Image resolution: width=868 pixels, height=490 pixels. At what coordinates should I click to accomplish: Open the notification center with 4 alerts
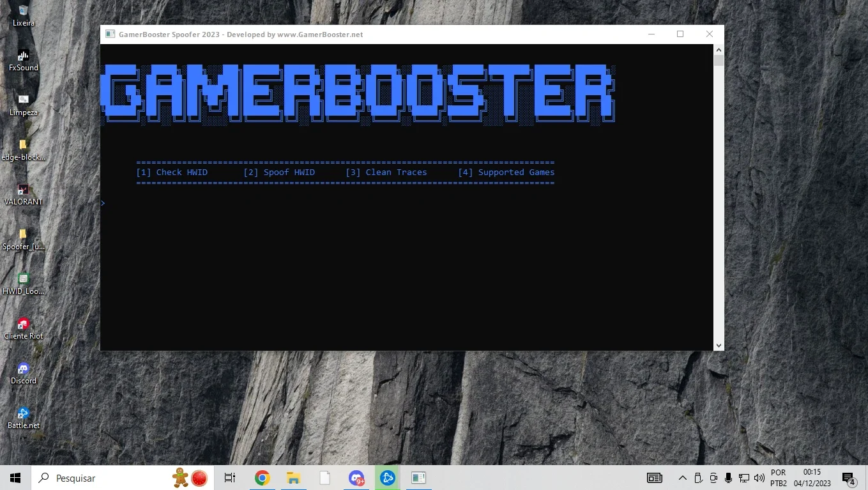click(849, 478)
